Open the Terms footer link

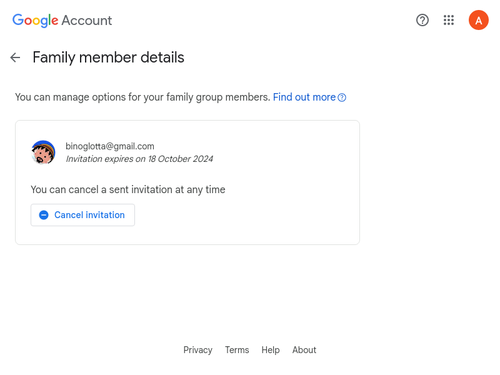pos(237,350)
